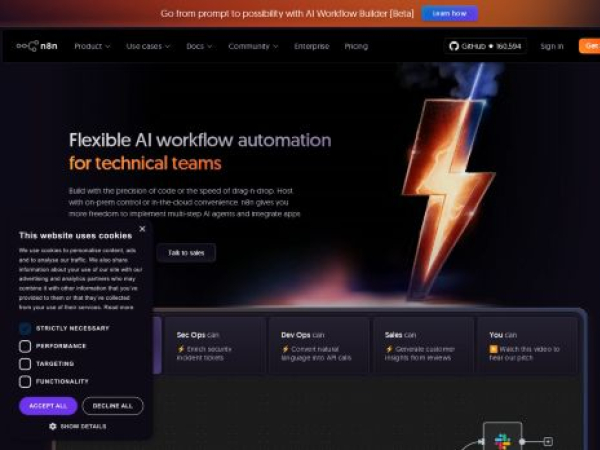Click the Slack node icon in workflow
The width and height of the screenshot is (600, 450).
coord(502,441)
